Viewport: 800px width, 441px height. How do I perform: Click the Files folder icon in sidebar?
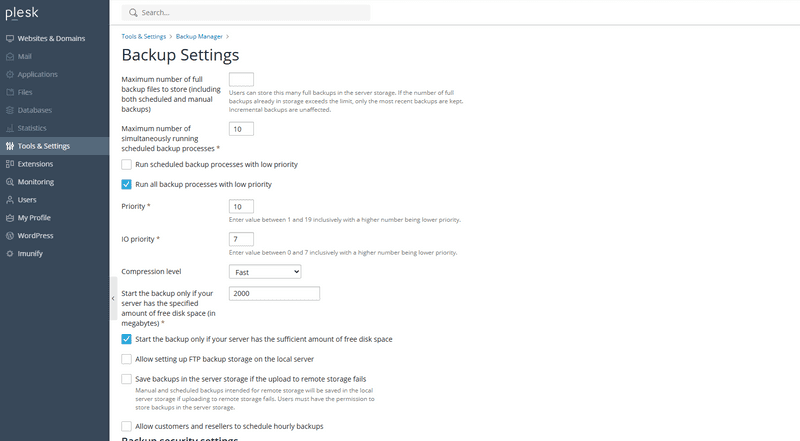[10, 92]
